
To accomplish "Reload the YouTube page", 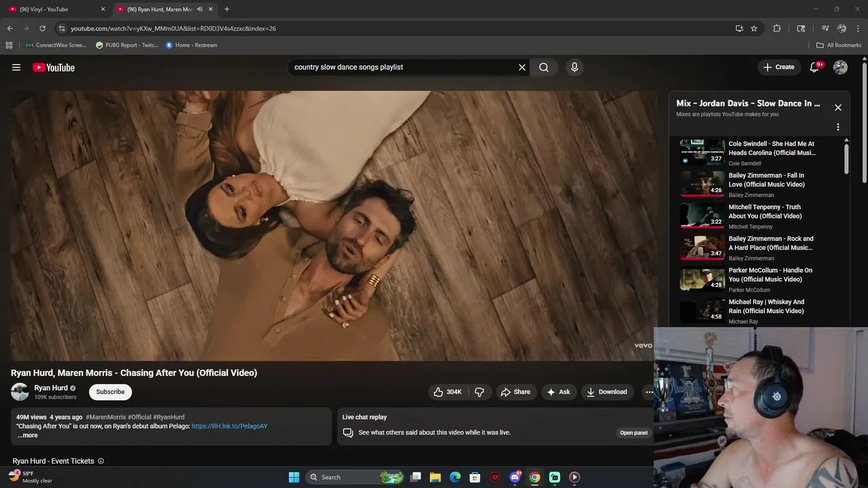I will tap(42, 28).
